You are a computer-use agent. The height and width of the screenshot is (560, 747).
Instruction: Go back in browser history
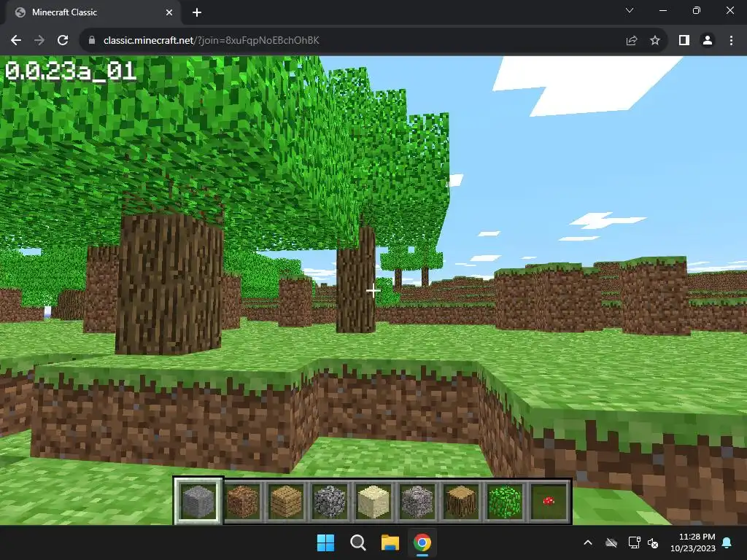click(x=16, y=41)
